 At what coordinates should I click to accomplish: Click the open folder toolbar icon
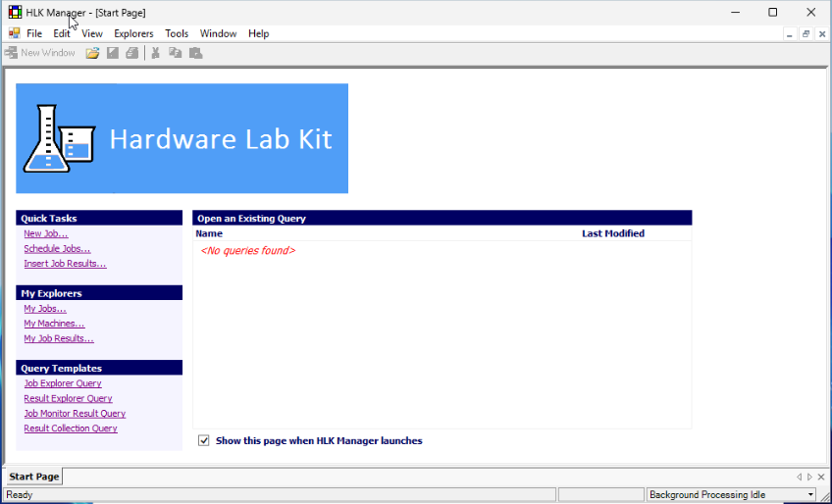point(93,53)
